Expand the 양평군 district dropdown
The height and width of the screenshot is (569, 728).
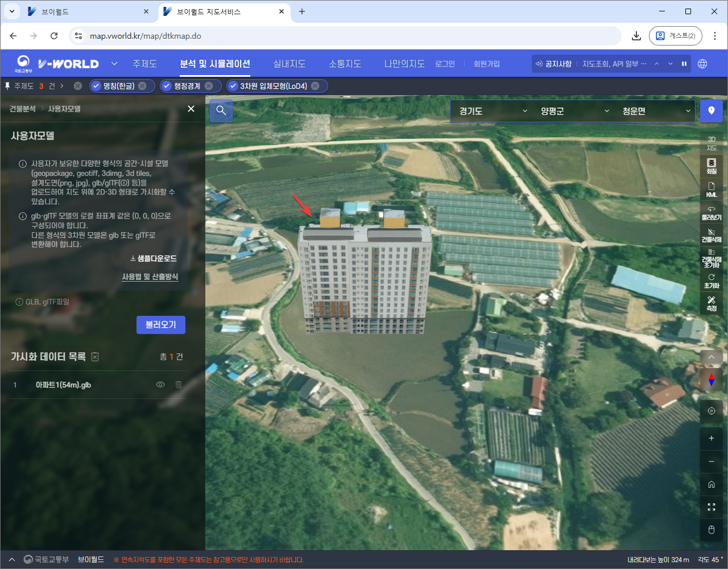point(574,111)
